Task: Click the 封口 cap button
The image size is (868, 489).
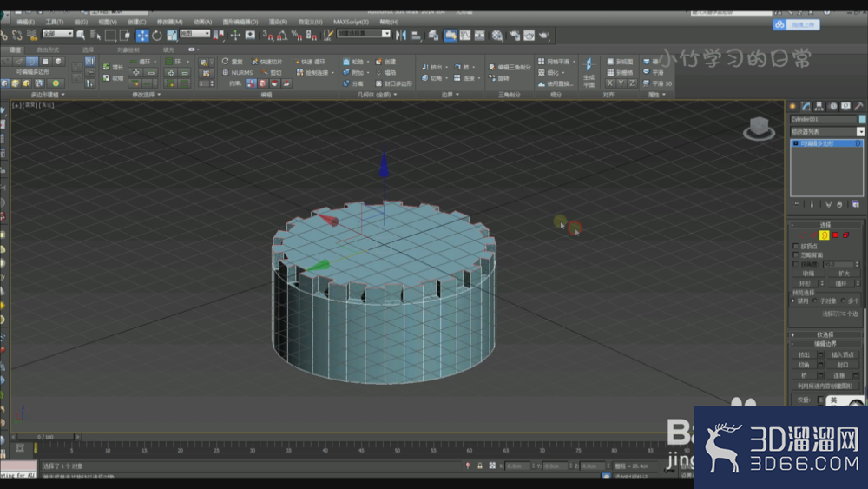Action: click(843, 365)
